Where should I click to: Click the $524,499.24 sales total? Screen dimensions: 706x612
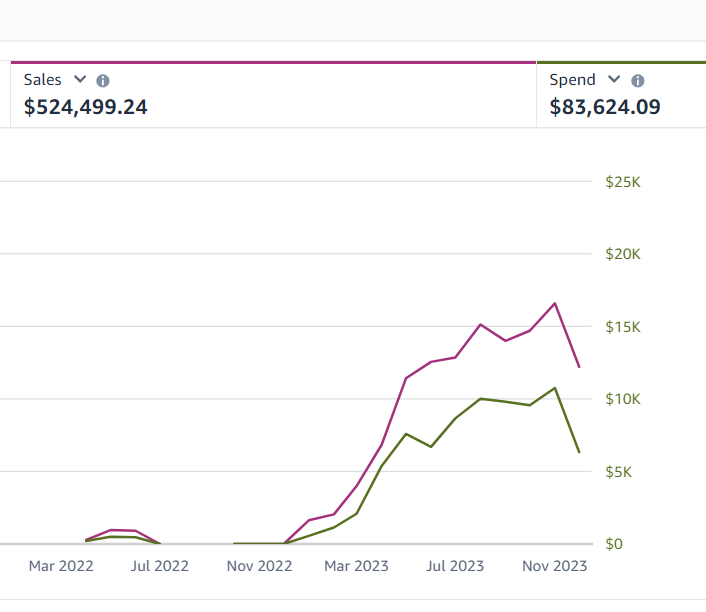coord(86,107)
